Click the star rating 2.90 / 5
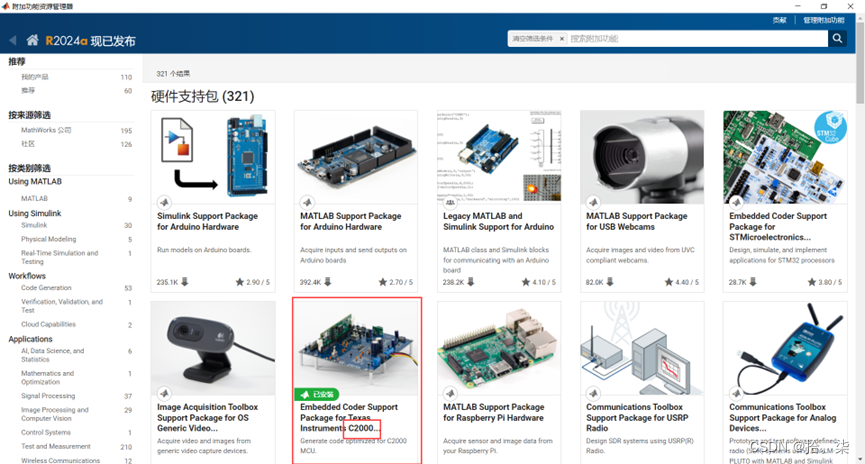 click(x=253, y=282)
